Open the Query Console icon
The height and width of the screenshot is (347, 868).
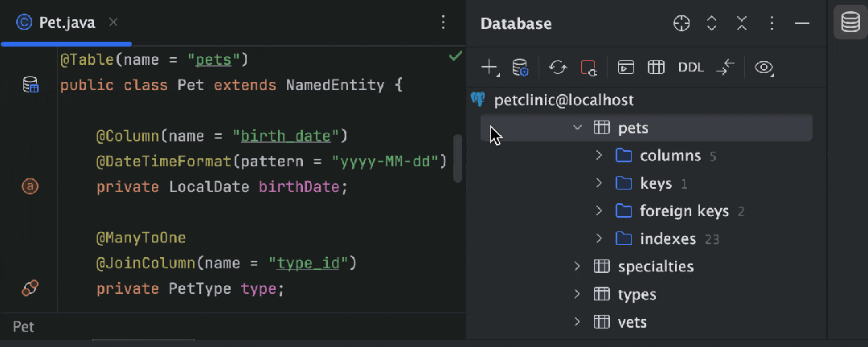point(625,67)
